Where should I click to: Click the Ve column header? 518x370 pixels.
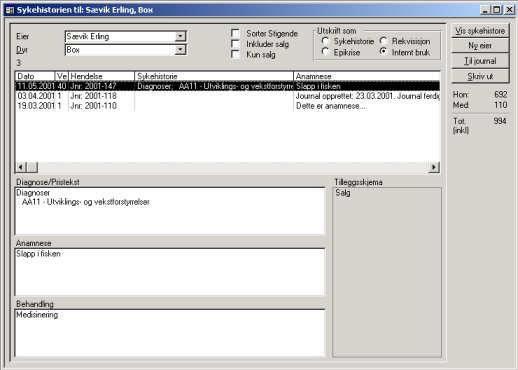pos(62,76)
